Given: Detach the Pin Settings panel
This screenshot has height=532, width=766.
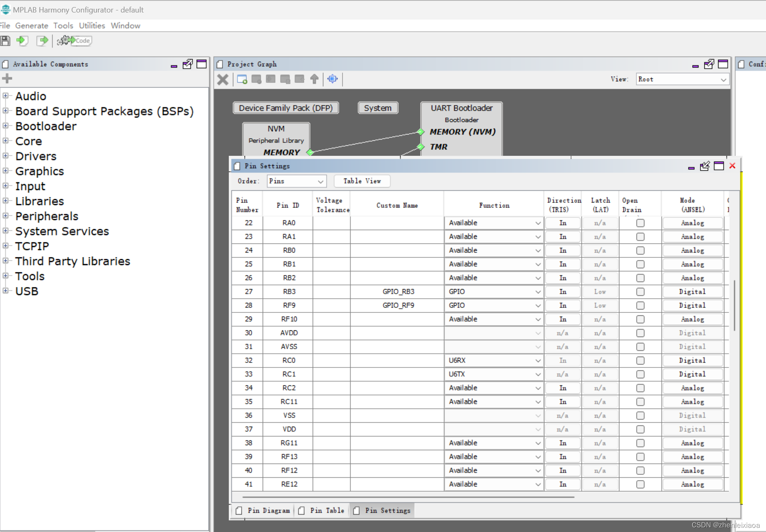Looking at the screenshot, I should [705, 166].
